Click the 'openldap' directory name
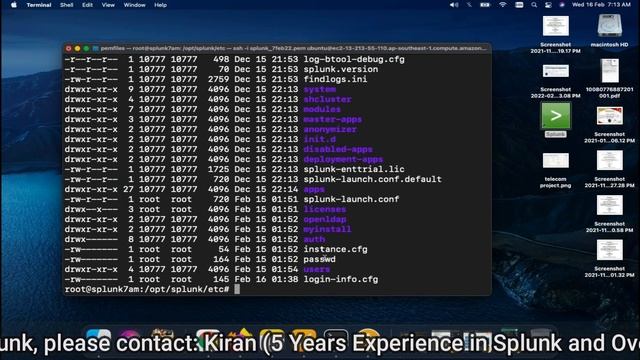Viewport: 640px width, 360px height. [x=325, y=219]
